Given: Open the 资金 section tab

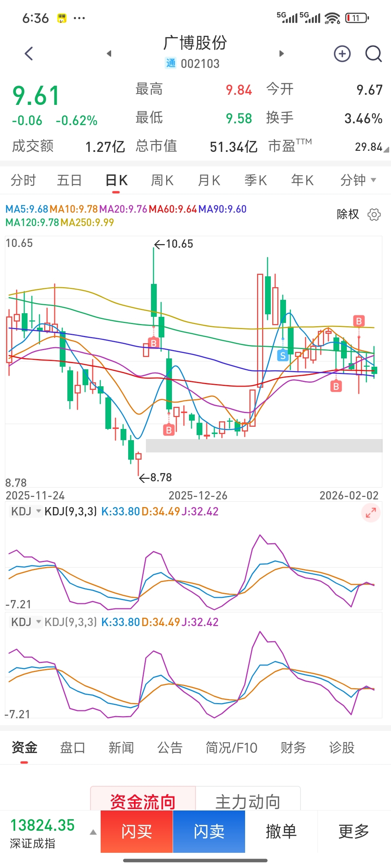Looking at the screenshot, I should coord(24,748).
